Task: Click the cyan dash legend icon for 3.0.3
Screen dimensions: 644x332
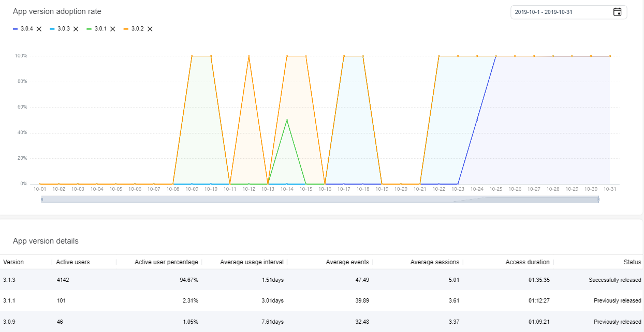Action: pos(53,29)
